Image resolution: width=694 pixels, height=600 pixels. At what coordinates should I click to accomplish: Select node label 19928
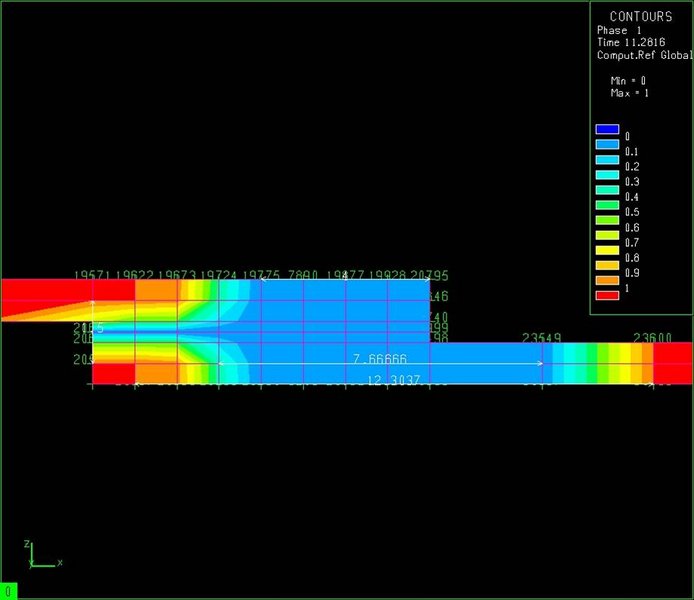pos(387,275)
